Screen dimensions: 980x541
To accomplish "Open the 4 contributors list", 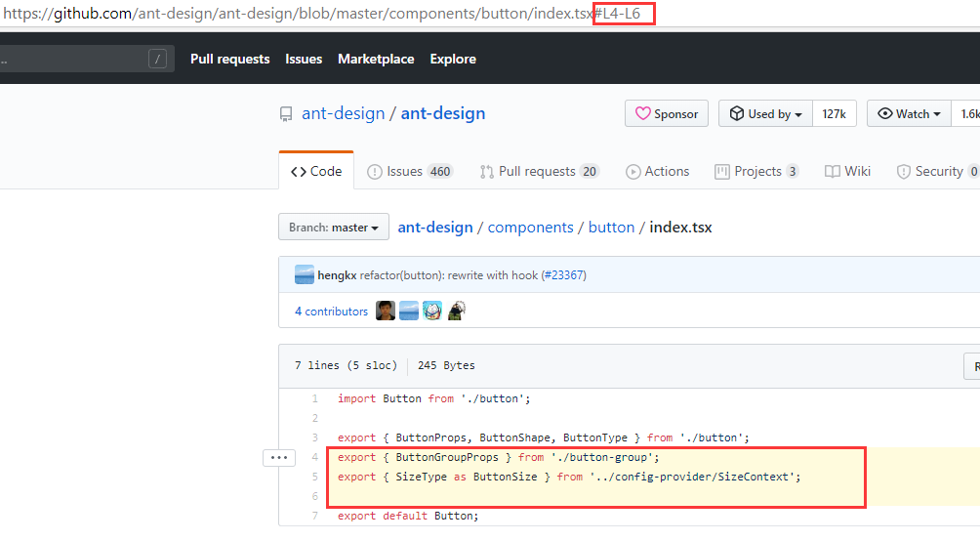I will [331, 311].
